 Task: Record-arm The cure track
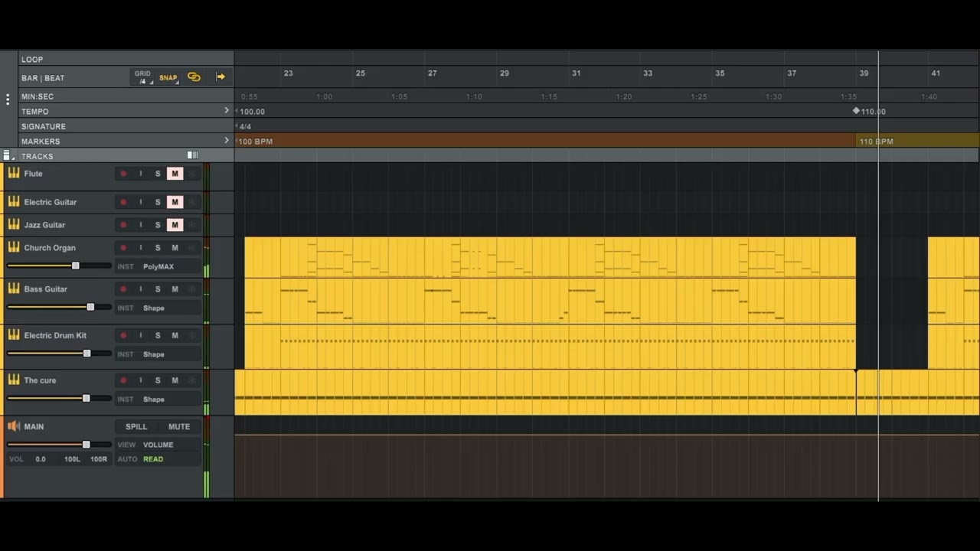[123, 380]
